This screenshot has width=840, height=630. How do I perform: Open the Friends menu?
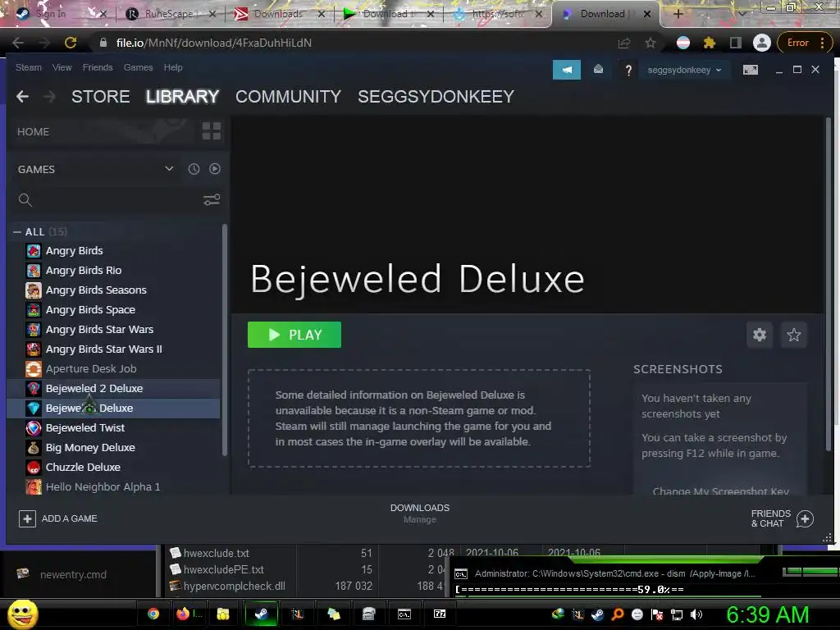coord(98,67)
